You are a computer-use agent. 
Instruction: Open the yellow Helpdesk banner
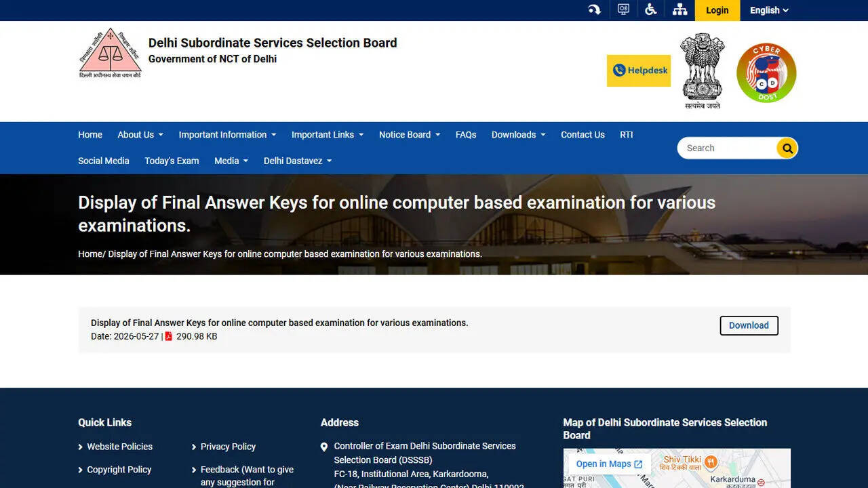(x=639, y=70)
